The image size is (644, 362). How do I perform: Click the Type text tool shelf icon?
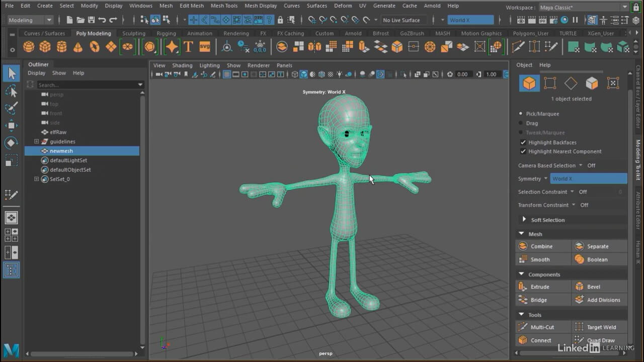pyautogui.click(x=188, y=47)
